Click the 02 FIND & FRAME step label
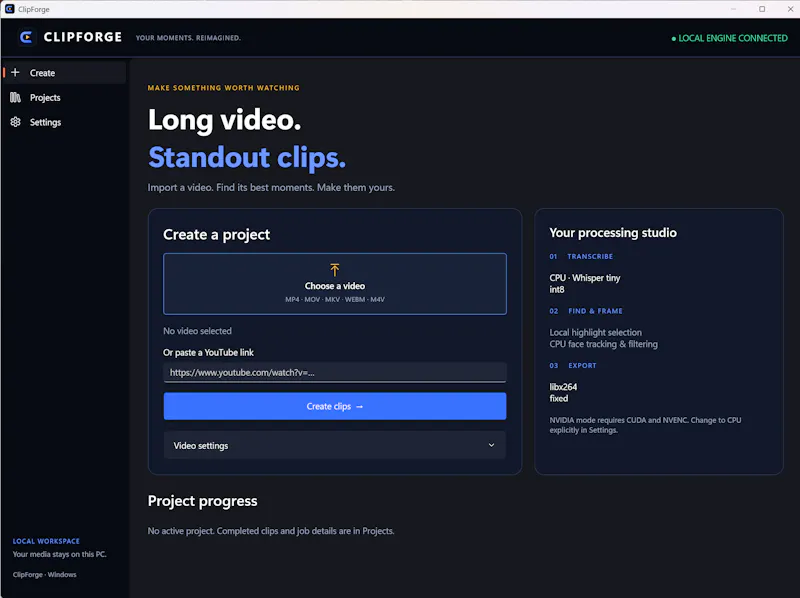Image resolution: width=800 pixels, height=598 pixels. 586,311
